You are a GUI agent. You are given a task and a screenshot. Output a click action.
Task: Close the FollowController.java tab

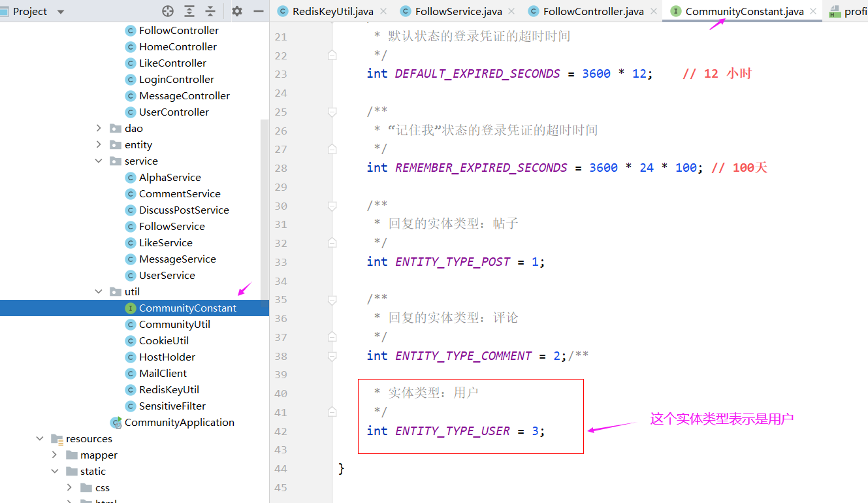pyautogui.click(x=652, y=11)
